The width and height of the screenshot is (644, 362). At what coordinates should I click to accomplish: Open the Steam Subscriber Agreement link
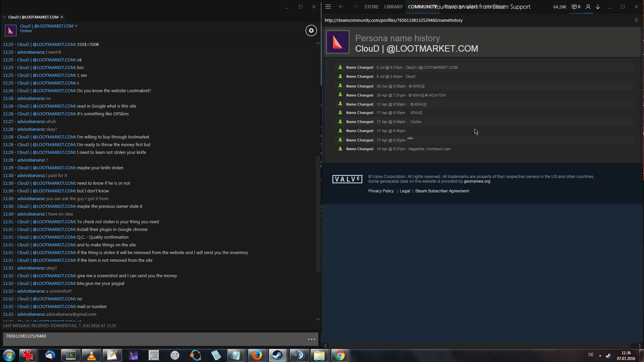coord(442,191)
